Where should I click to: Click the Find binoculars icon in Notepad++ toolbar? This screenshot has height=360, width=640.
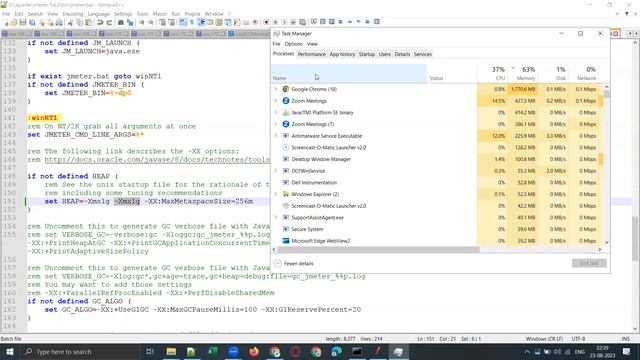coord(121,22)
